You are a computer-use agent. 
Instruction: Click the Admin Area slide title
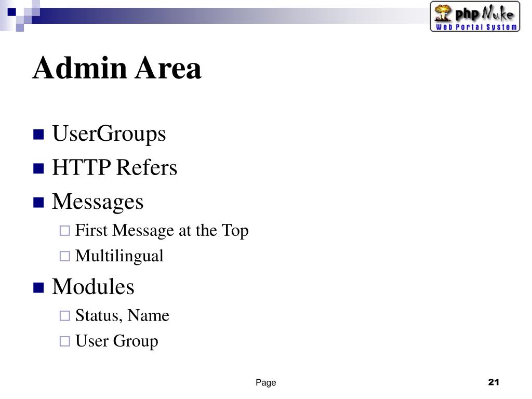[x=117, y=68]
